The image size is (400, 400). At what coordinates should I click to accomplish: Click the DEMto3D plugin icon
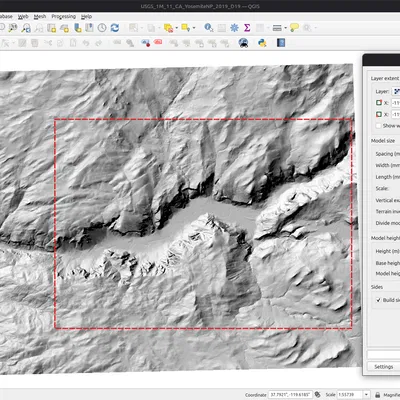point(244,43)
